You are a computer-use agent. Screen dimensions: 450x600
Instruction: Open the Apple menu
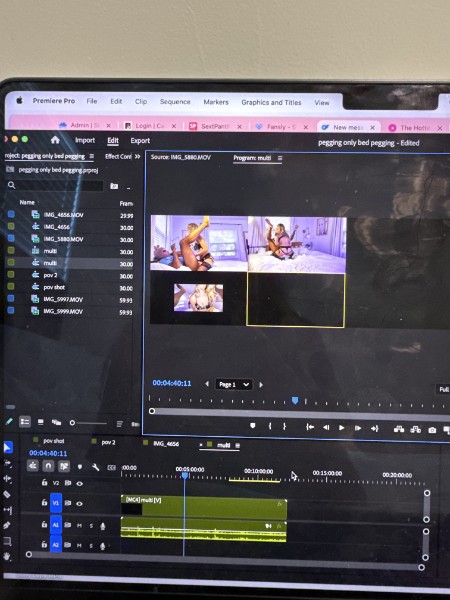pyautogui.click(x=20, y=100)
